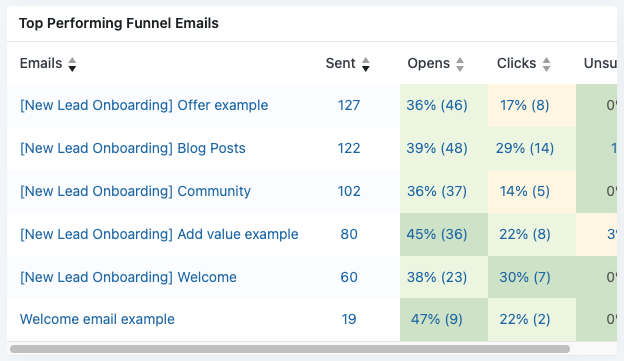Click the Emails column header

pos(41,64)
